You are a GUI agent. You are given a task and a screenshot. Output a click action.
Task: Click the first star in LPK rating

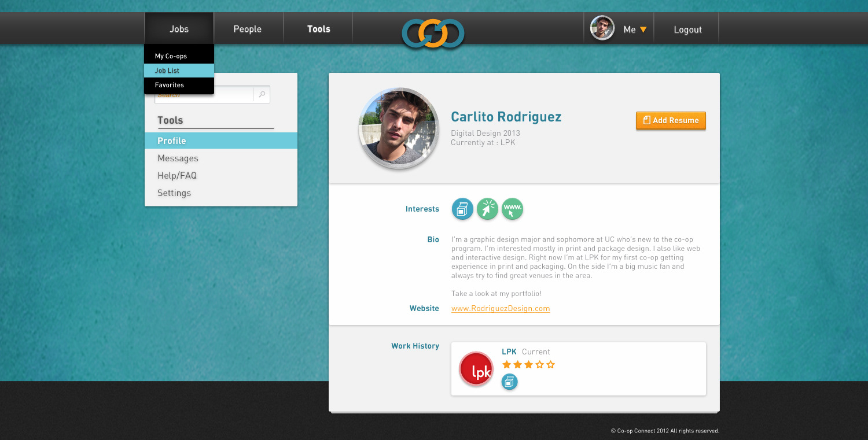(x=507, y=365)
